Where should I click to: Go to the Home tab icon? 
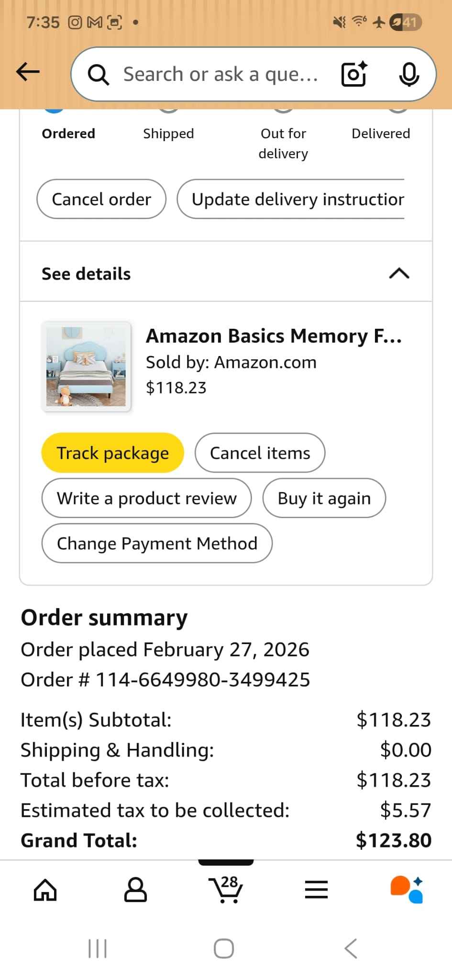(45, 890)
